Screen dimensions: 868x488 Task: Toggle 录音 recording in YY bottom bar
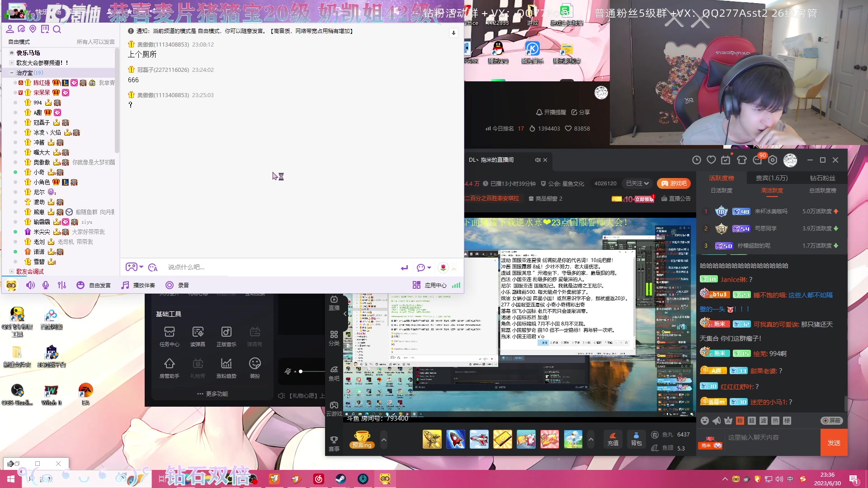pos(177,285)
